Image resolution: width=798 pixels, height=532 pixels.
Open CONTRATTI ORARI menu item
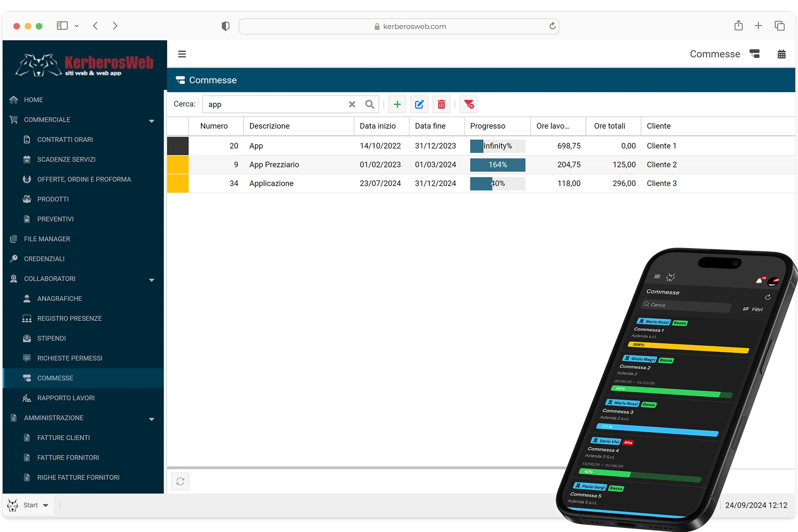pyautogui.click(x=83, y=139)
